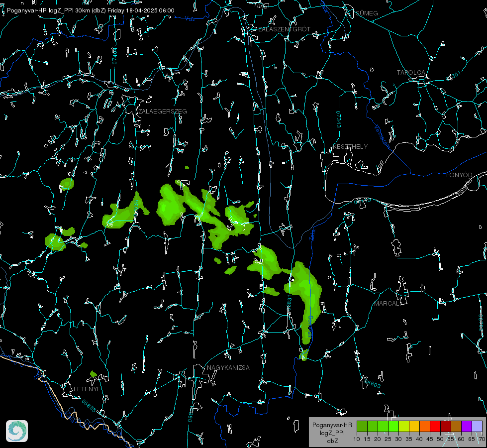
Task: Click the LETENYE town label
Action: pos(87,389)
